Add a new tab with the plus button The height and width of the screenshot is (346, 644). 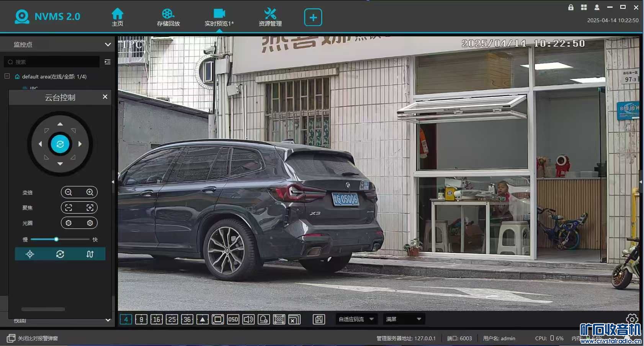(313, 17)
